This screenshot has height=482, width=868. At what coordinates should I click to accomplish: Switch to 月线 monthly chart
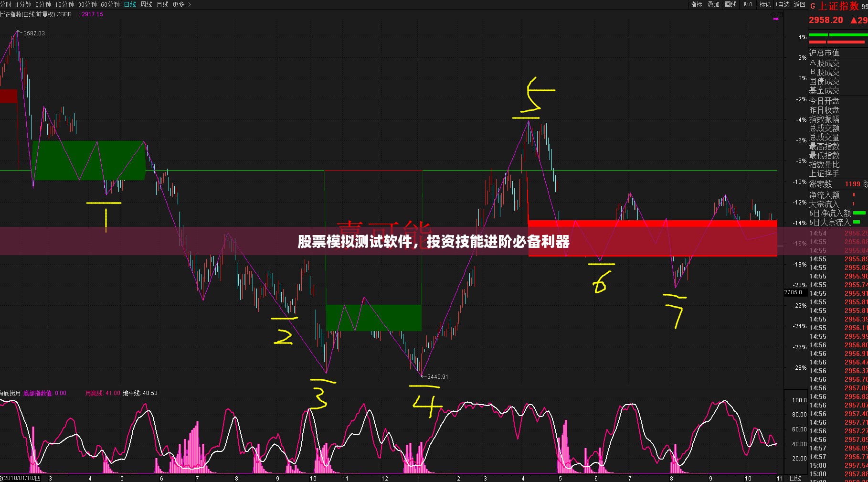pos(162,4)
